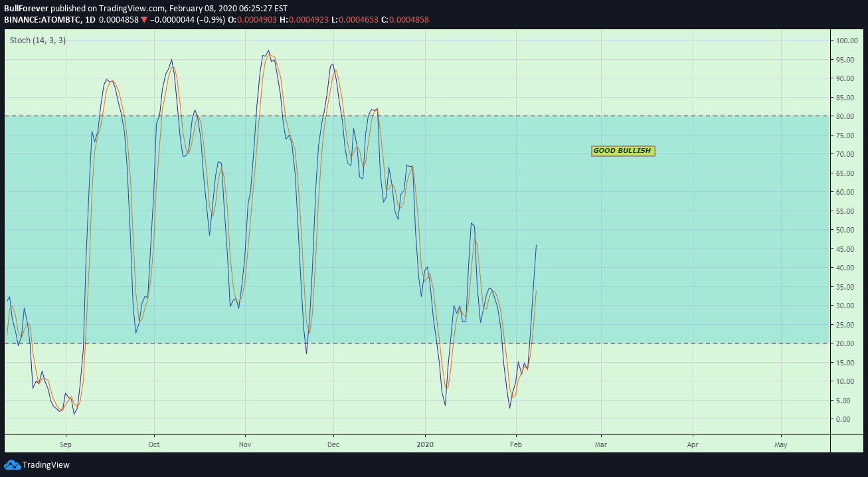This screenshot has height=477, width=868.
Task: Click the Nov label on time axis
Action: click(245, 444)
